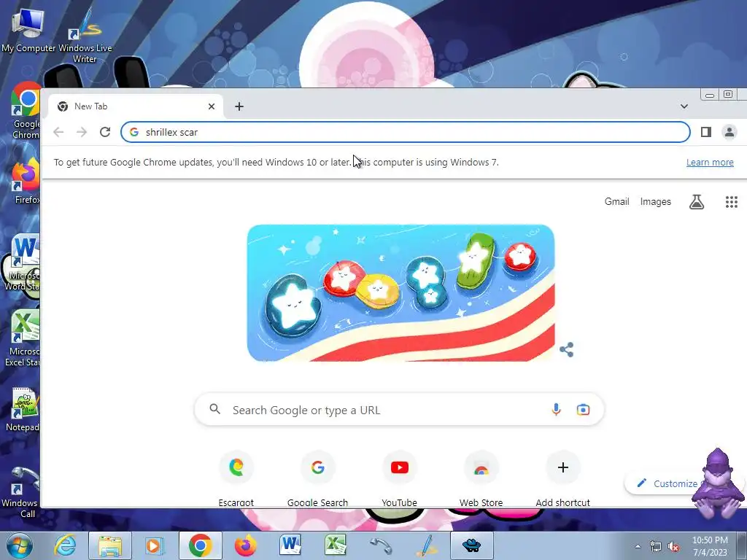Open the Google apps grid icon
The image size is (747, 560).
click(x=731, y=202)
